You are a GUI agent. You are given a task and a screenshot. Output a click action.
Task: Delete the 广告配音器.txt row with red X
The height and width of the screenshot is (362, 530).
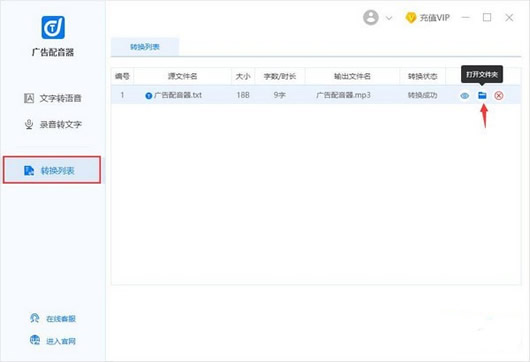coord(499,96)
